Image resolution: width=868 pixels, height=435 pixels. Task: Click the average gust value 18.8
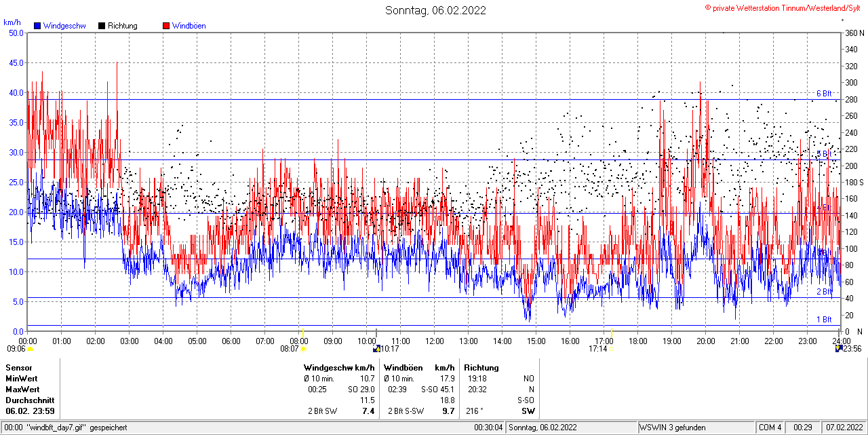click(x=447, y=400)
